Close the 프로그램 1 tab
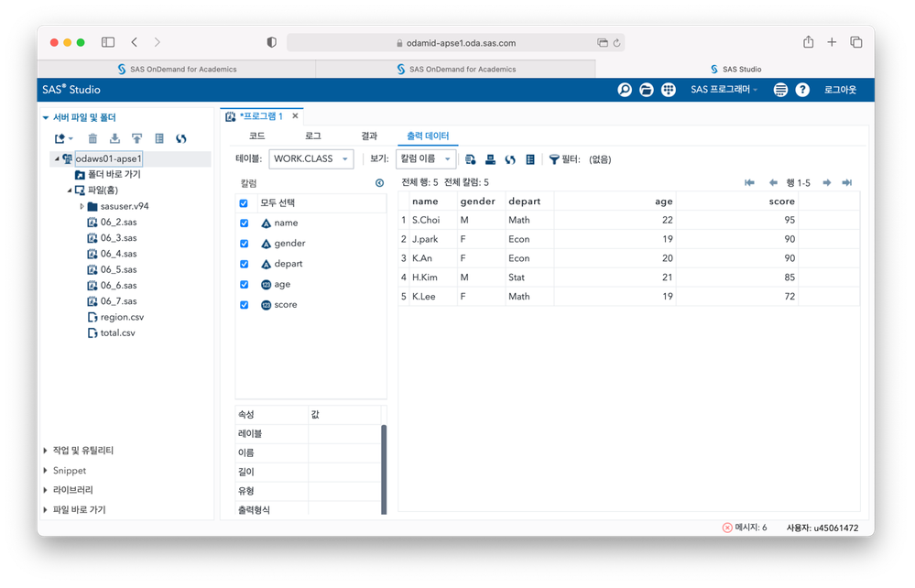Screen dimensions: 915x588 point(295,116)
